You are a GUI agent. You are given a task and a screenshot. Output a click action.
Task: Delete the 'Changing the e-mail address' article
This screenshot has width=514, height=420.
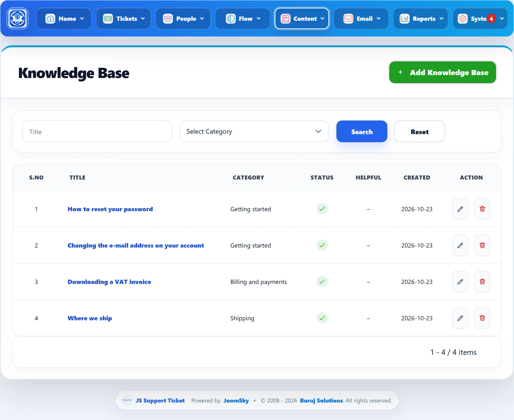click(482, 245)
